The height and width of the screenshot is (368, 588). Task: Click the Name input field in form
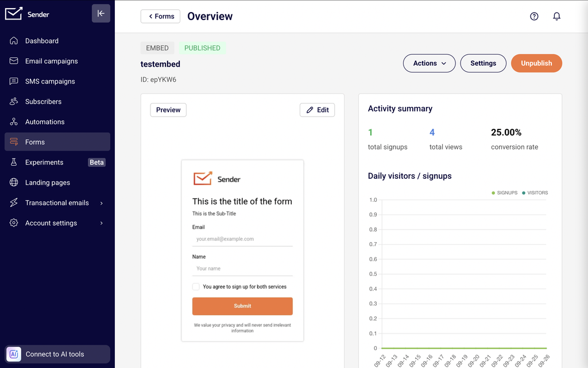pyautogui.click(x=242, y=269)
